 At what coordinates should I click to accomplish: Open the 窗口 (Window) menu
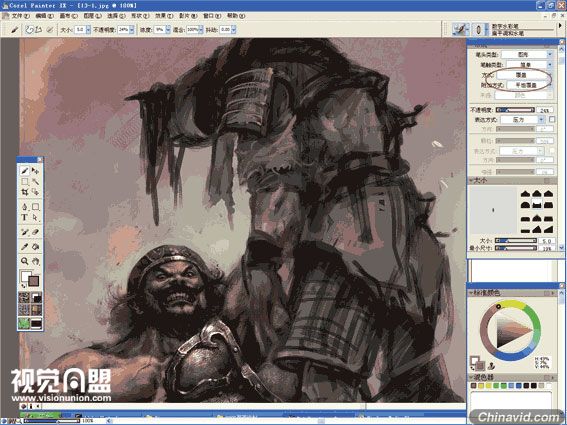tap(212, 16)
